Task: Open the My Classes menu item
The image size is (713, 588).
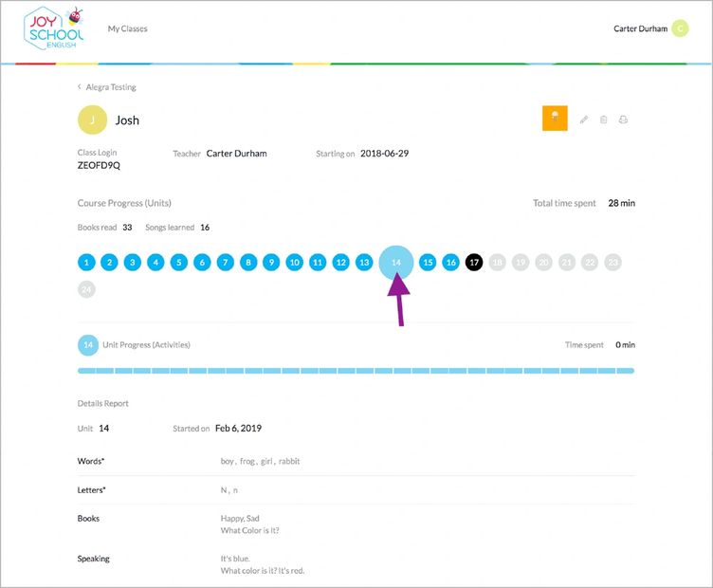Action: 127,29
